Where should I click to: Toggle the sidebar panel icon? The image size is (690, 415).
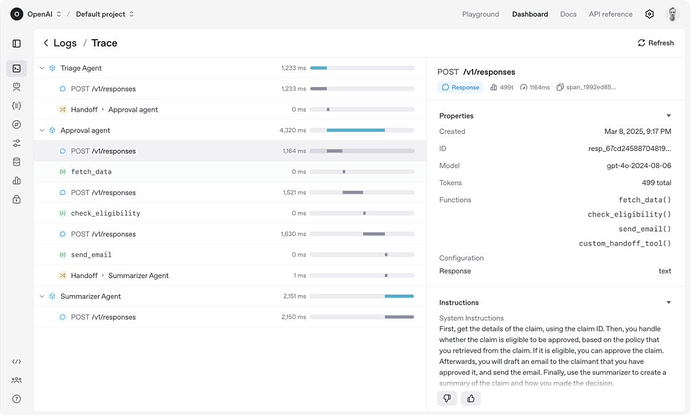pyautogui.click(x=16, y=43)
